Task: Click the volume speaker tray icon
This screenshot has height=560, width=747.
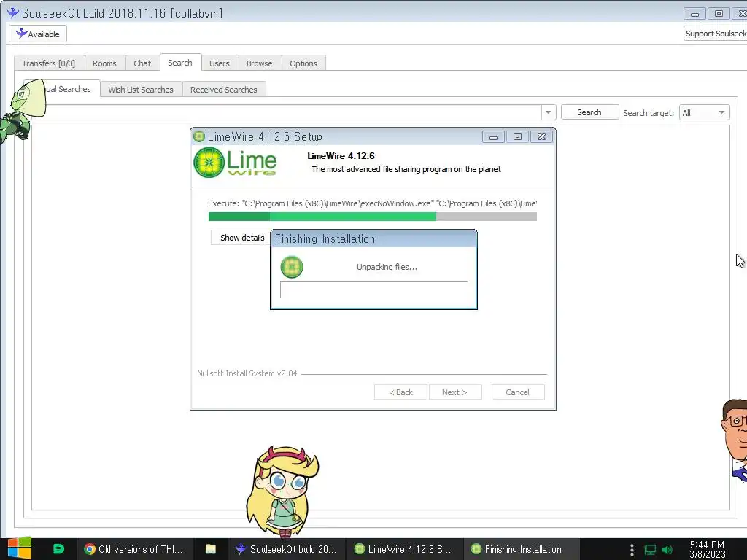Action: click(667, 550)
